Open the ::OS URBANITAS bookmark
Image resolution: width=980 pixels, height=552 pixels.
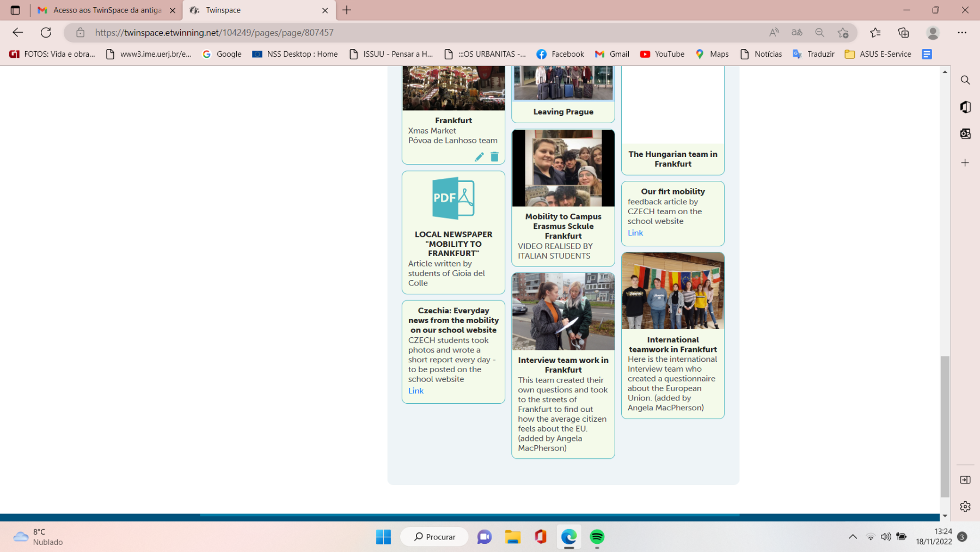pos(485,54)
